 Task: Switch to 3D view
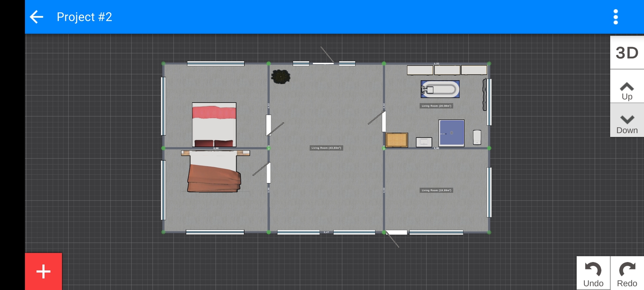627,53
